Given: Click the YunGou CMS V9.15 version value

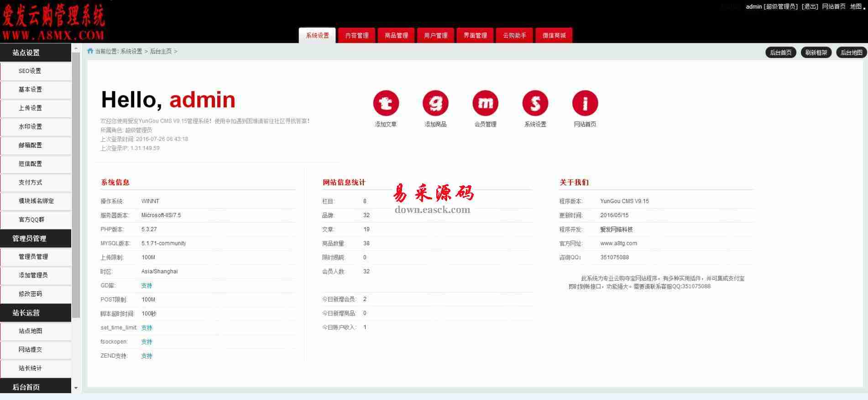Looking at the screenshot, I should [624, 201].
